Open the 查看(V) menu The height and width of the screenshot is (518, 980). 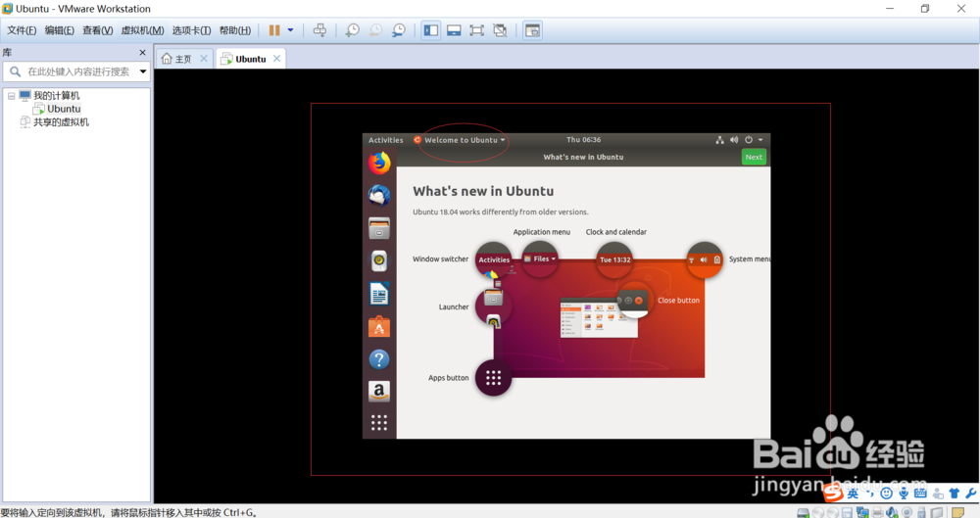[97, 30]
